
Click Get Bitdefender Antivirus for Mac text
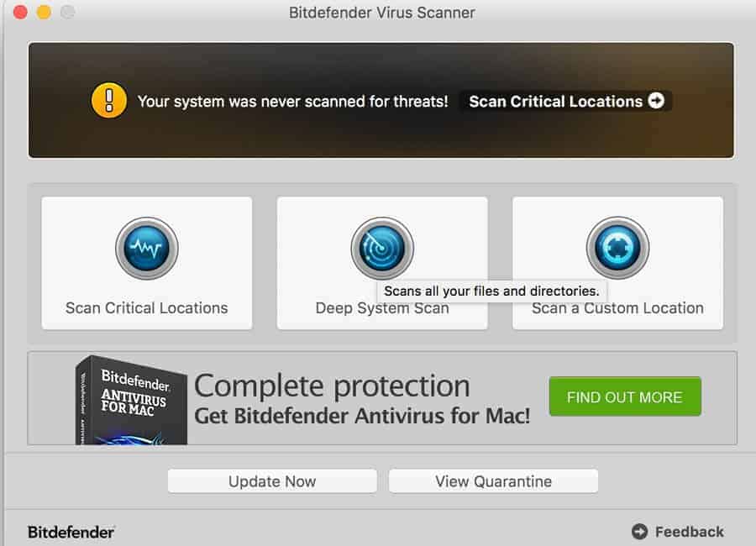pyautogui.click(x=362, y=416)
